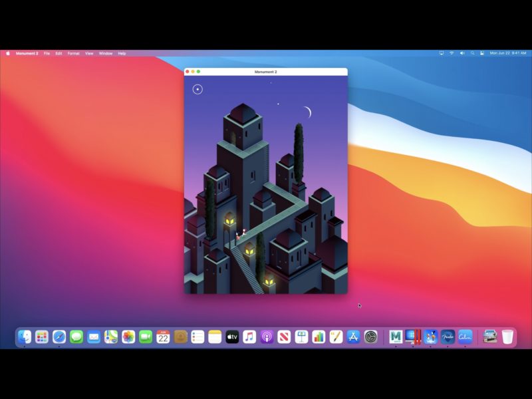Click the Monument 2 icon in the Dock
The width and height of the screenshot is (532, 399).
click(430, 337)
